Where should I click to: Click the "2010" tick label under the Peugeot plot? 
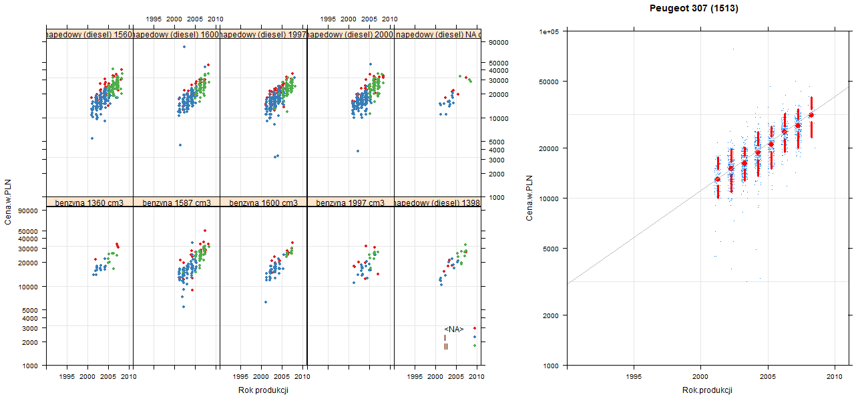coord(835,377)
